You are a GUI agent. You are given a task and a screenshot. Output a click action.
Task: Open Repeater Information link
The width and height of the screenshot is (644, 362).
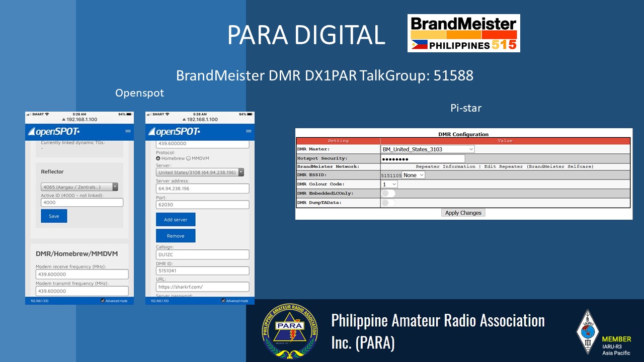(x=445, y=166)
